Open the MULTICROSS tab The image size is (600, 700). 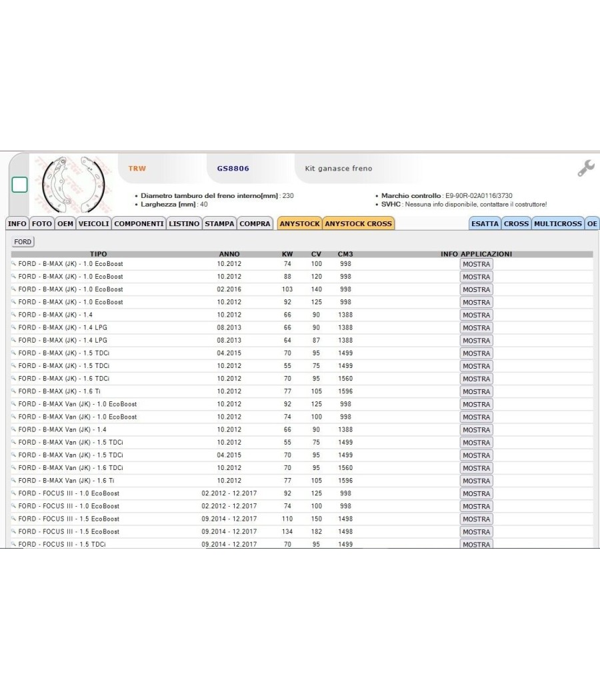[558, 223]
